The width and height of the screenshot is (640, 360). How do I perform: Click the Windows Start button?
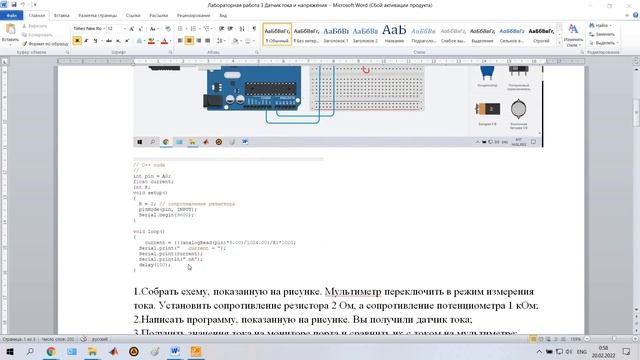(x=10, y=351)
